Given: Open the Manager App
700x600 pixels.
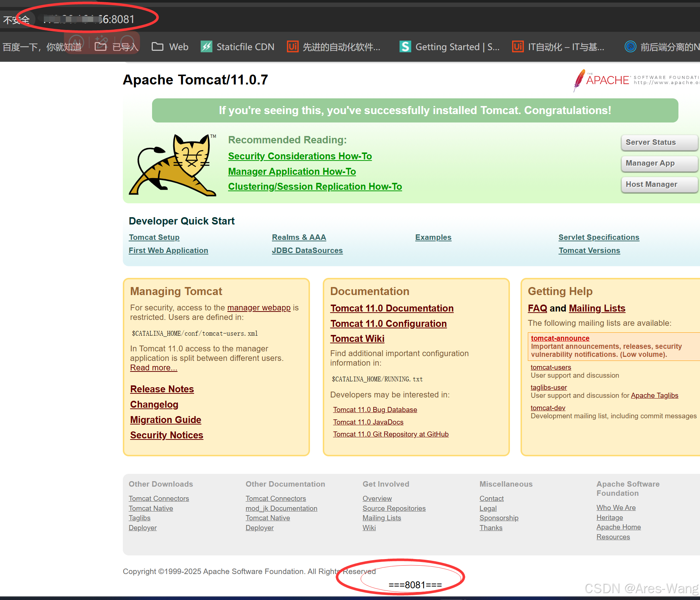Looking at the screenshot, I should pos(659,163).
